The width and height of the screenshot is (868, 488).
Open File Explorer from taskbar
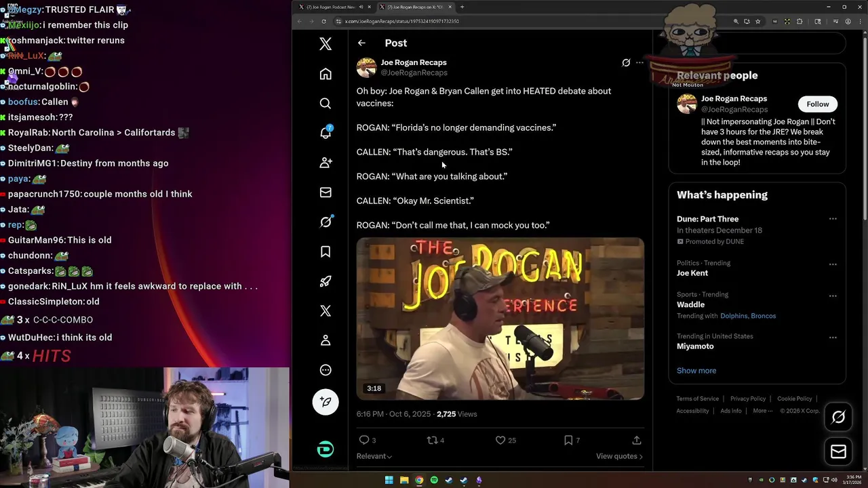[404, 481]
